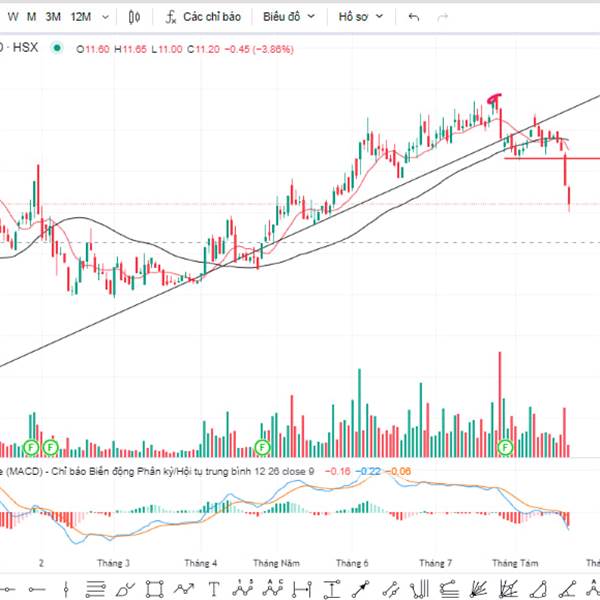
Task: Select the vertical price range measure tool
Action: tap(331, 589)
